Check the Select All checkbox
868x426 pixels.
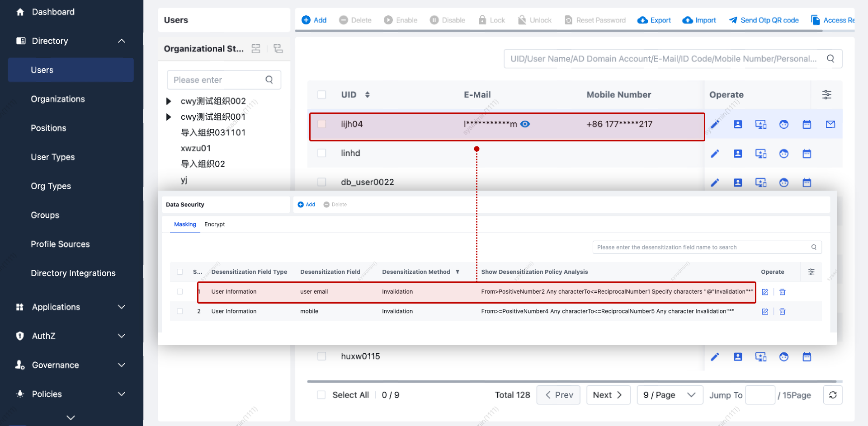pos(321,395)
